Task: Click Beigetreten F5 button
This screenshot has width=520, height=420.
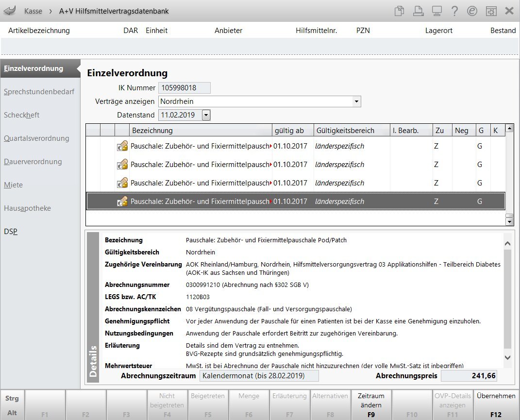Action: [208, 405]
